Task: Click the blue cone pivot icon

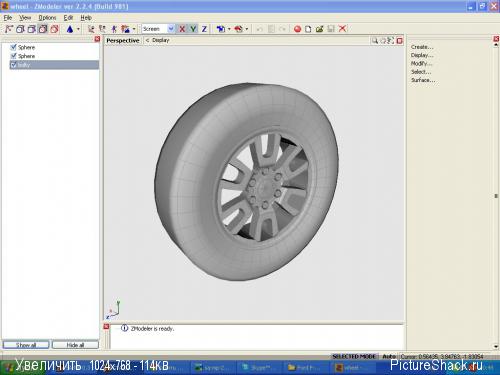Action: (70, 29)
